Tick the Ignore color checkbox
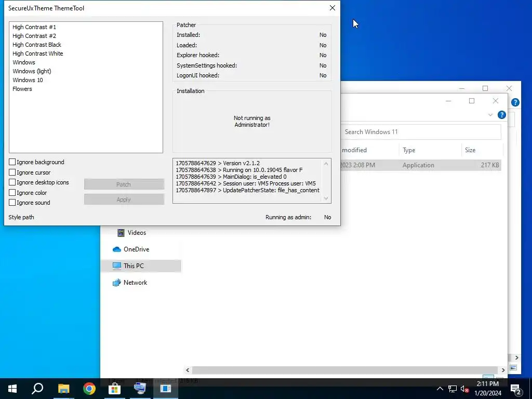Screen dimensions: 532x399 click(x=12, y=193)
